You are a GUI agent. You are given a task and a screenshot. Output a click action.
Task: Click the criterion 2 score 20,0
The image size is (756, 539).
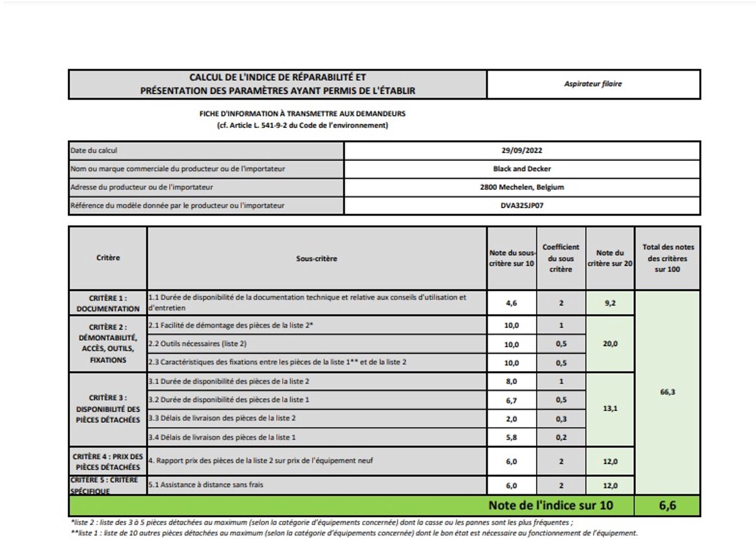coord(610,344)
